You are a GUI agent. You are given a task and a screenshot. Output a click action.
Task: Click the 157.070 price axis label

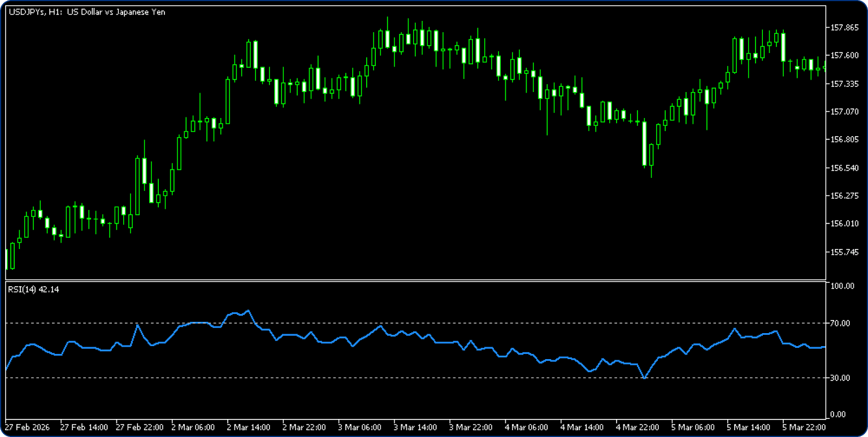coord(844,112)
